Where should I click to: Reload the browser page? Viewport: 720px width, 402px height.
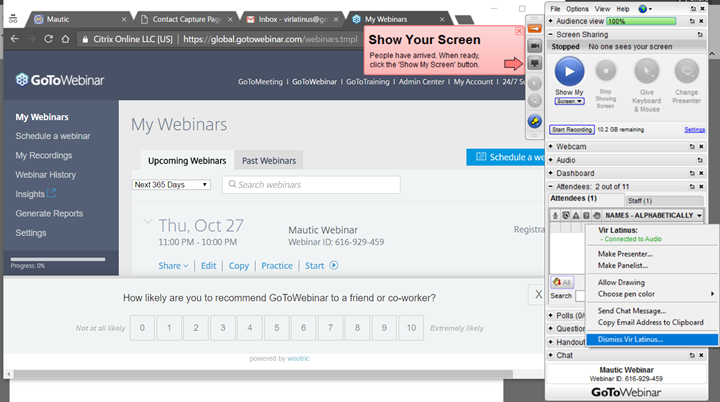(48, 39)
